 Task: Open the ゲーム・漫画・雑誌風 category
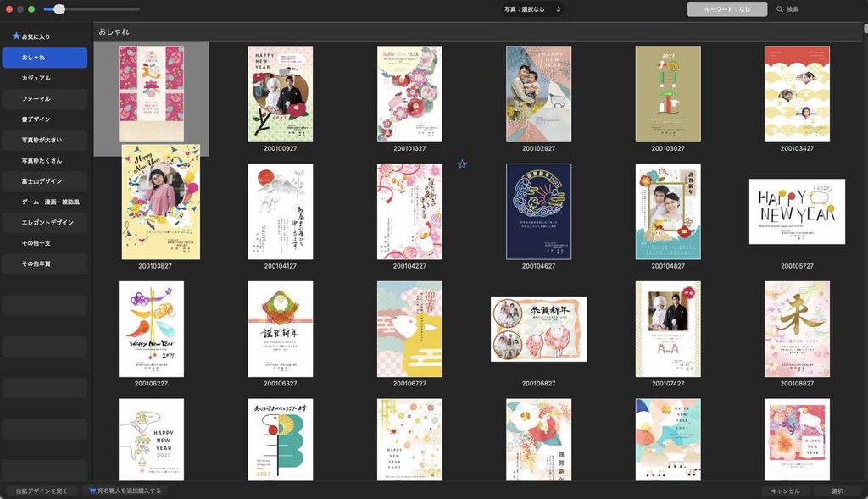point(45,202)
